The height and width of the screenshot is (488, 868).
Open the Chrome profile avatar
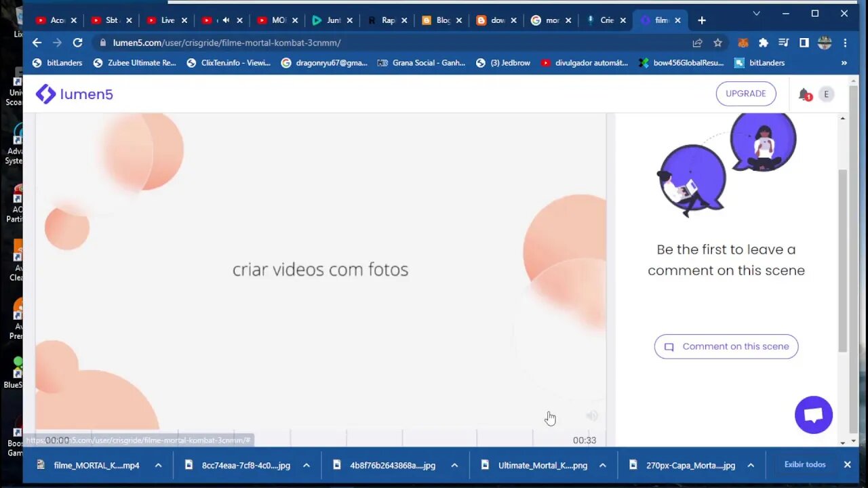pyautogui.click(x=825, y=43)
